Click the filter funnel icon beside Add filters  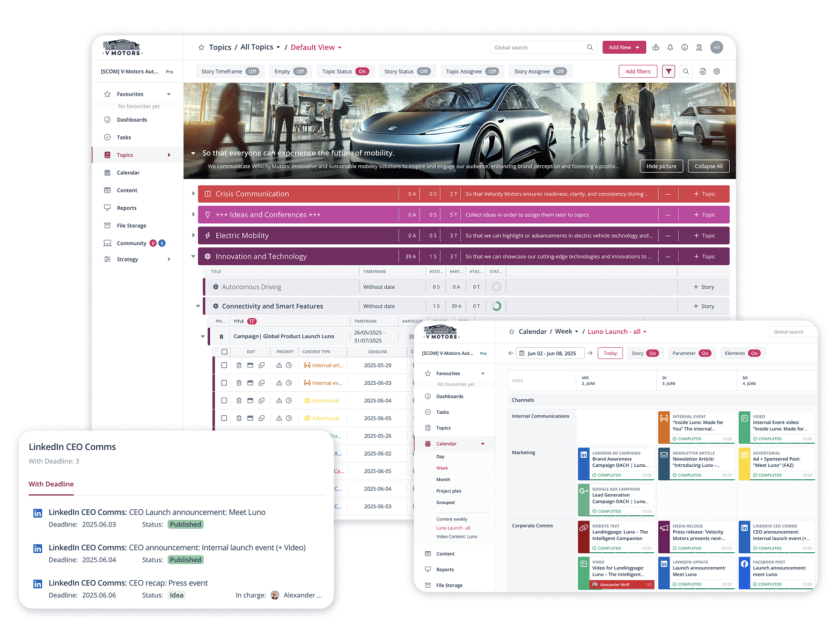coord(668,71)
